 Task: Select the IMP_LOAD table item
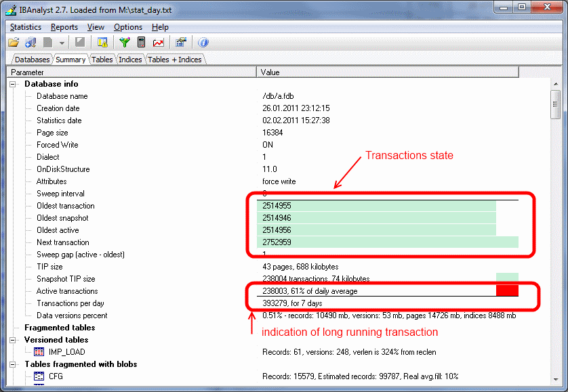click(x=65, y=352)
